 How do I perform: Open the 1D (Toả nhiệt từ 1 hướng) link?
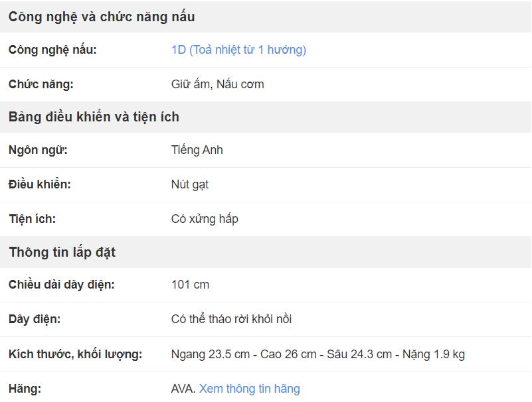238,50
